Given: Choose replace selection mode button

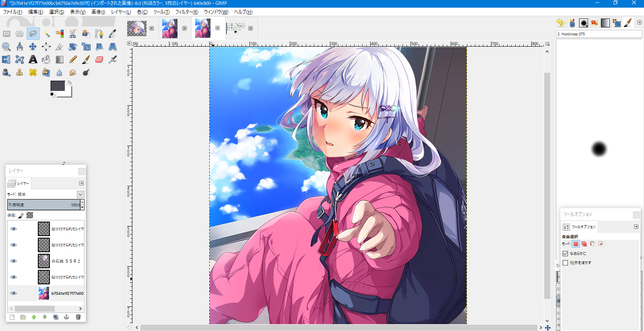Looking at the screenshot, I should click(x=576, y=244).
